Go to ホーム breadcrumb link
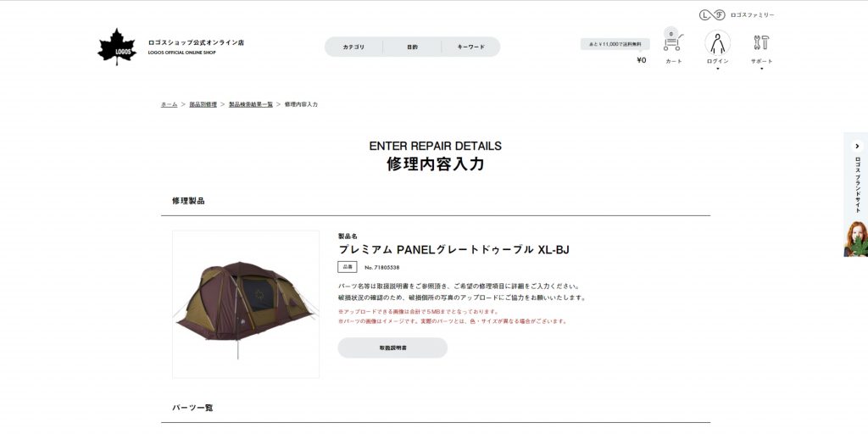This screenshot has width=868, height=434. [x=170, y=104]
